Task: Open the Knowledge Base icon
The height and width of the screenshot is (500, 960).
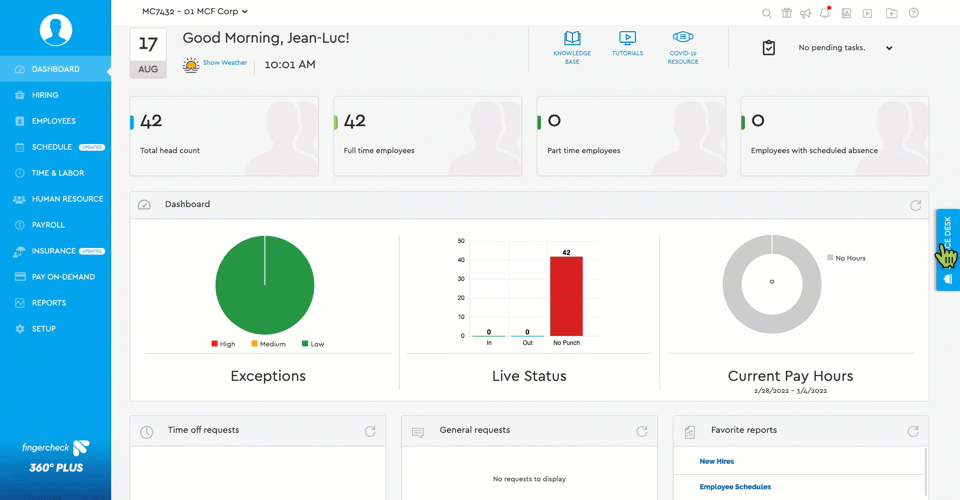Action: pos(572,40)
